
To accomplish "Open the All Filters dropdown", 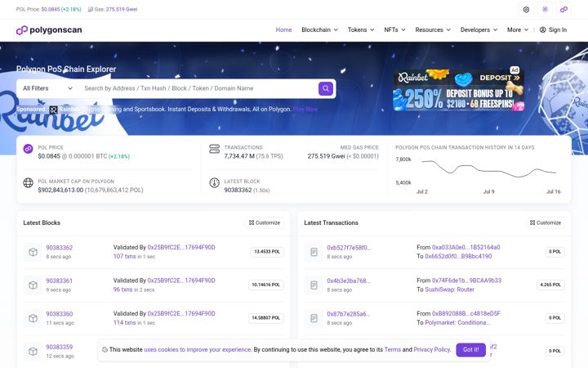I will tap(47, 88).
